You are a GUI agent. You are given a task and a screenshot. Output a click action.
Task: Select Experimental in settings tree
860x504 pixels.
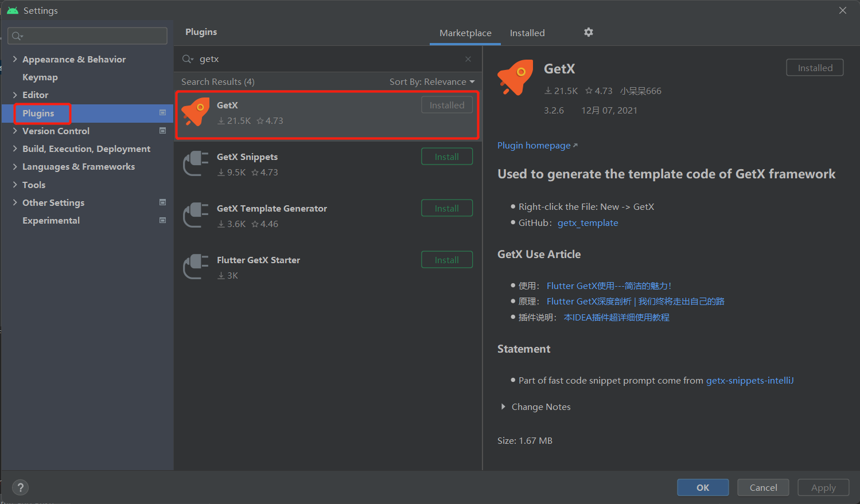coord(51,220)
